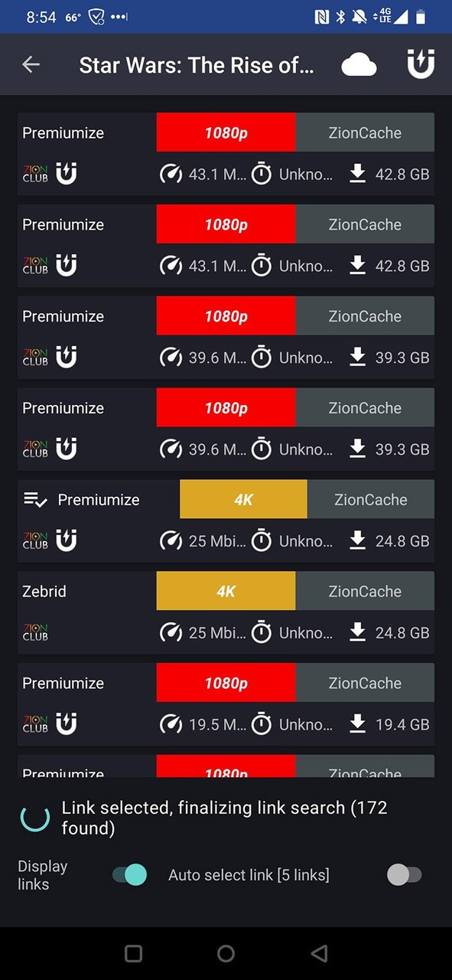
Task: Tap the Star Wars title text
Action: 197,65
